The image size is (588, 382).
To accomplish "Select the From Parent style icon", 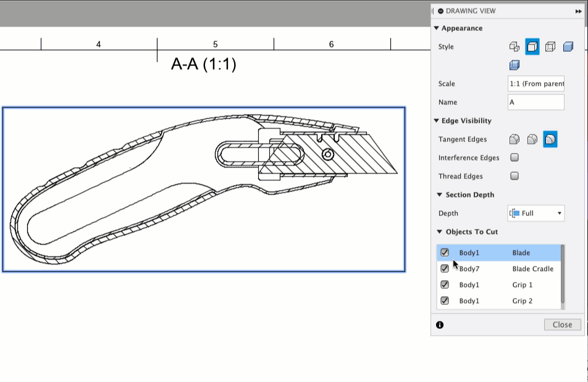I will click(514, 47).
